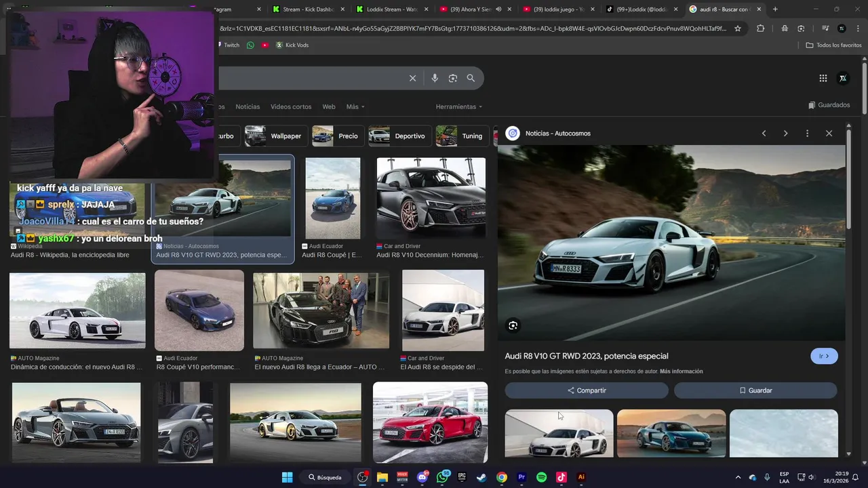
Task: Open Guardados saved items
Action: (829, 105)
